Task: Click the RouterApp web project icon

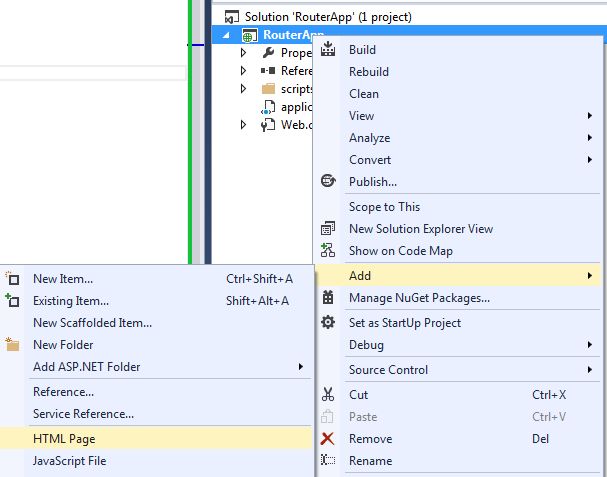Action: pos(250,35)
